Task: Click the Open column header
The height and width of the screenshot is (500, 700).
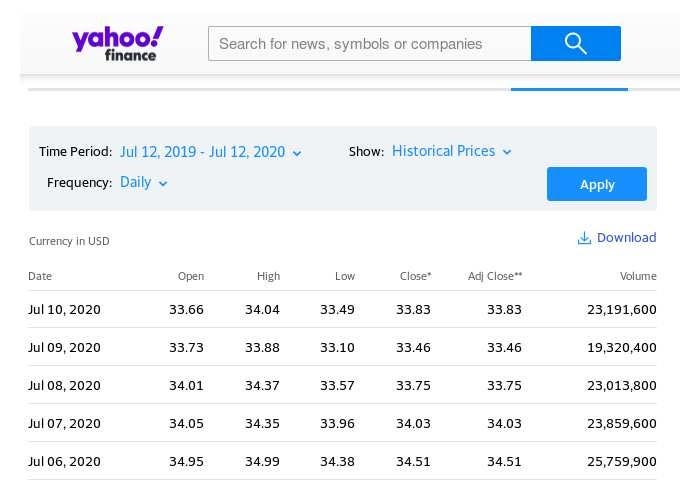Action: pos(190,276)
